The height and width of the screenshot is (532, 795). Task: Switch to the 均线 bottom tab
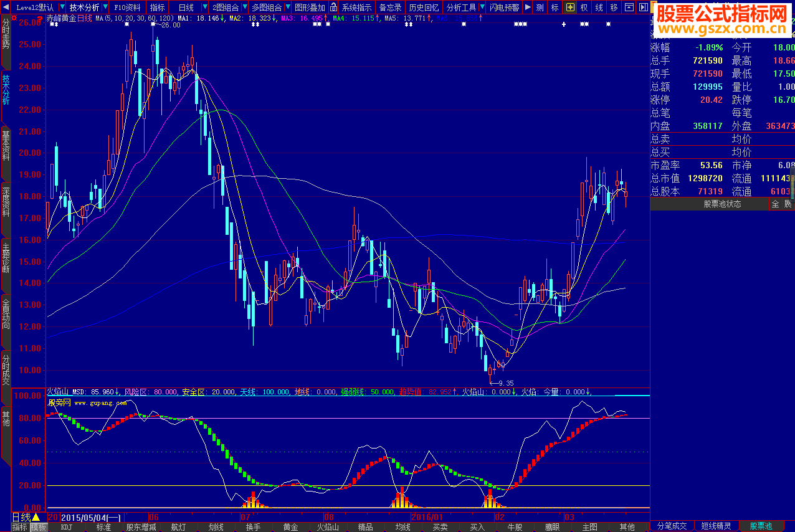click(x=403, y=527)
